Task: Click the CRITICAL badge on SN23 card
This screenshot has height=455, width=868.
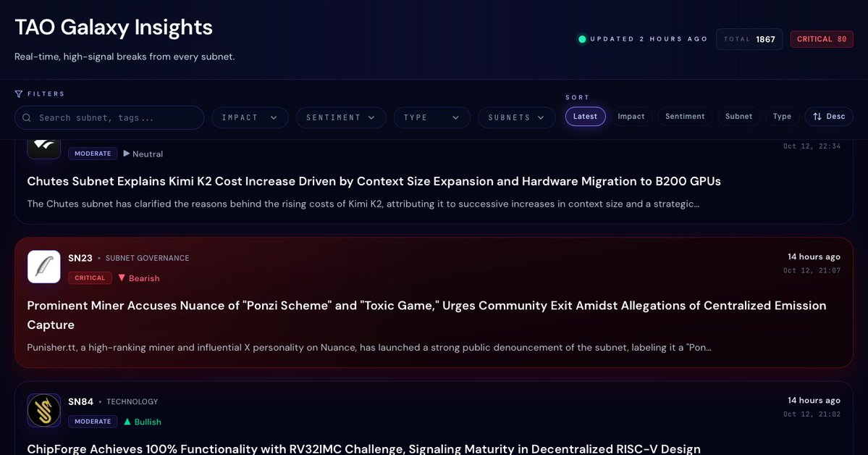Action: pyautogui.click(x=90, y=277)
